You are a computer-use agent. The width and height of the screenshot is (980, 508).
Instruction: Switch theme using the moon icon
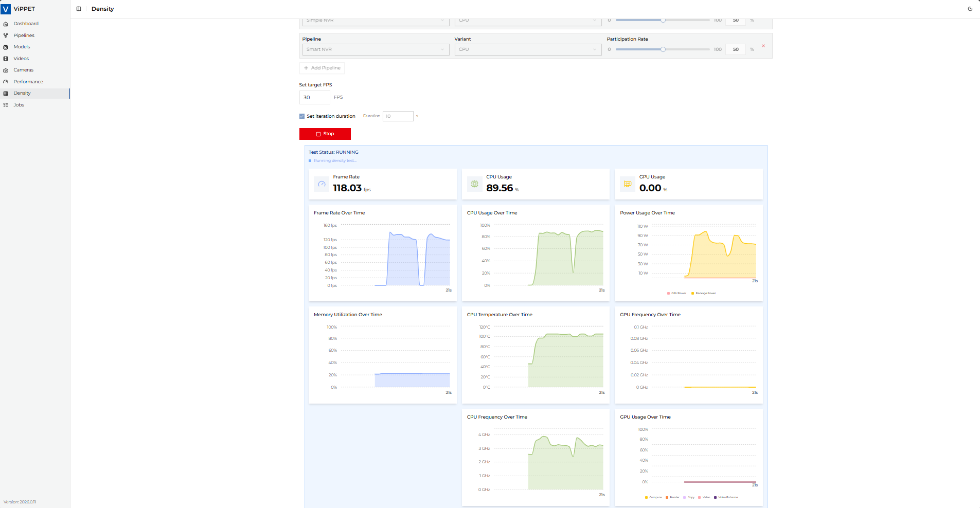pyautogui.click(x=970, y=9)
